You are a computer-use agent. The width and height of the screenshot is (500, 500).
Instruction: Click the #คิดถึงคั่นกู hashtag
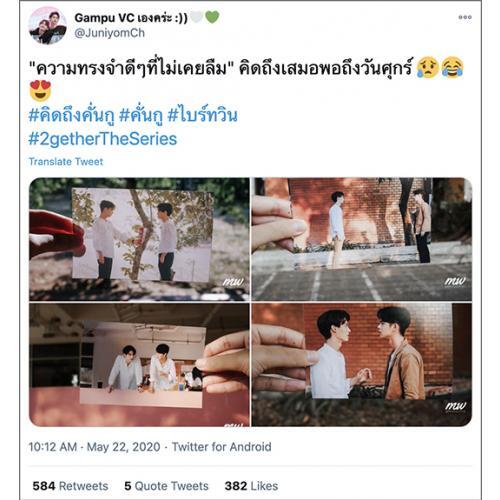pyautogui.click(x=72, y=116)
